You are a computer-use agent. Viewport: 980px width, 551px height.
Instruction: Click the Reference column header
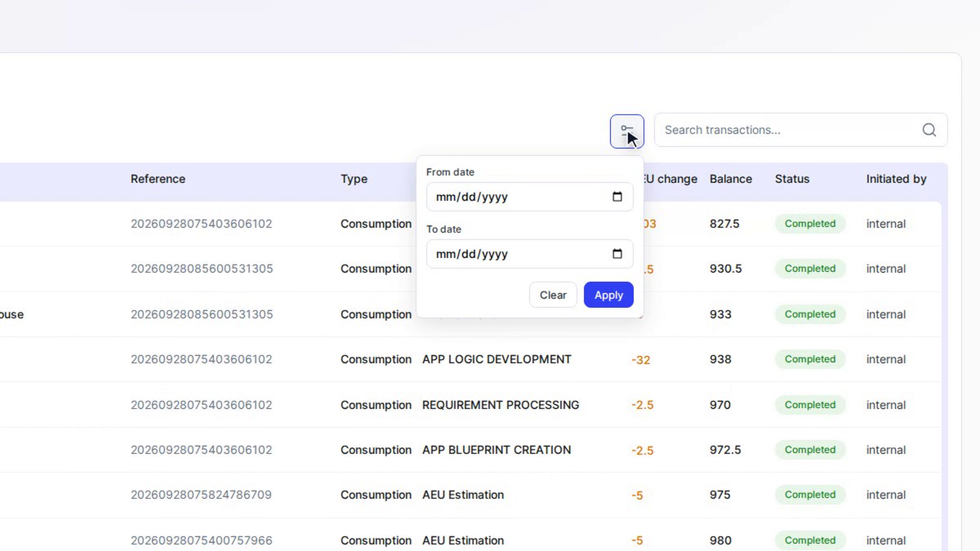point(158,179)
